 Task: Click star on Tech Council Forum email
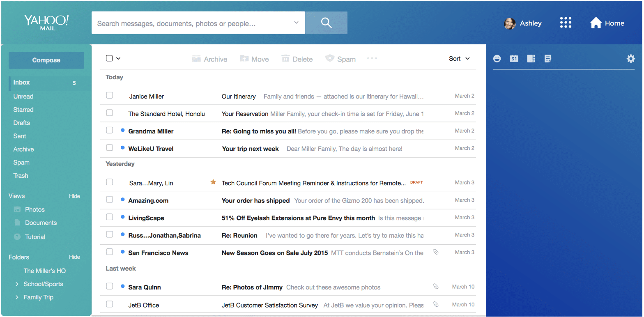[213, 182]
